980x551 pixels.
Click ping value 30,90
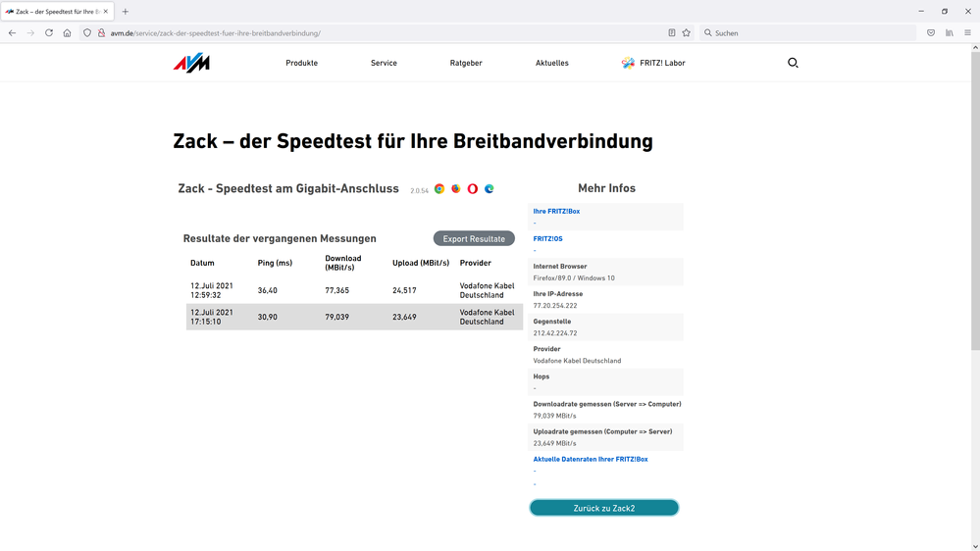268,317
